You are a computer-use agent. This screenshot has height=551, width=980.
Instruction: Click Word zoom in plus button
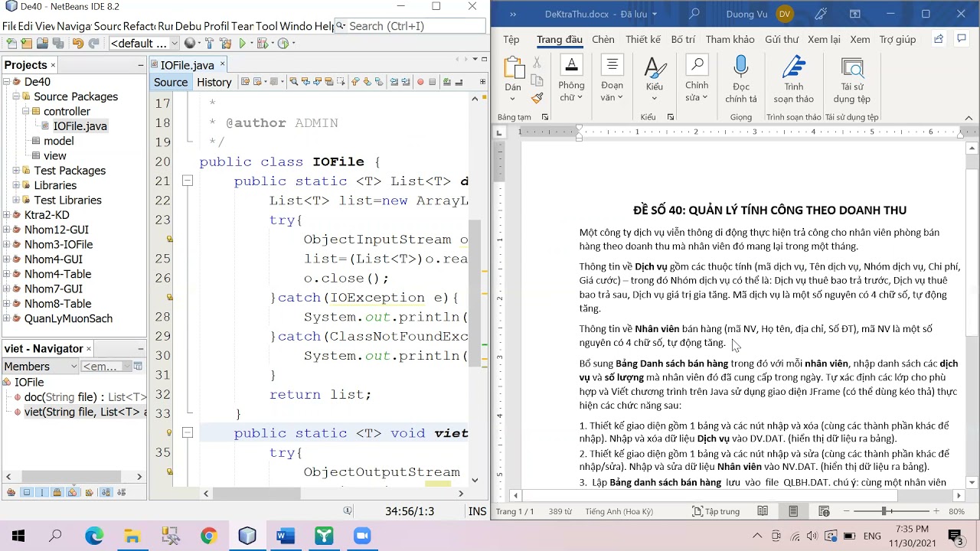pyautogui.click(x=936, y=511)
